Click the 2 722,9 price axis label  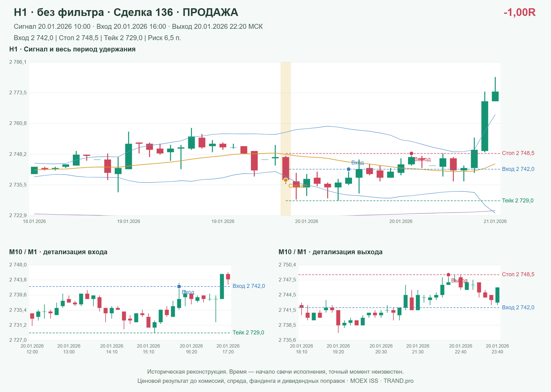click(18, 216)
